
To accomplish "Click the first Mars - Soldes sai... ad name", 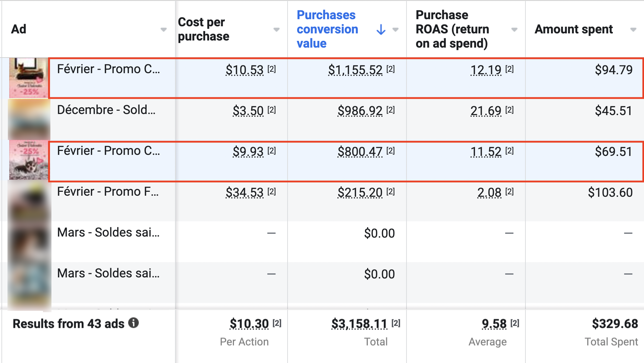I will tap(108, 233).
